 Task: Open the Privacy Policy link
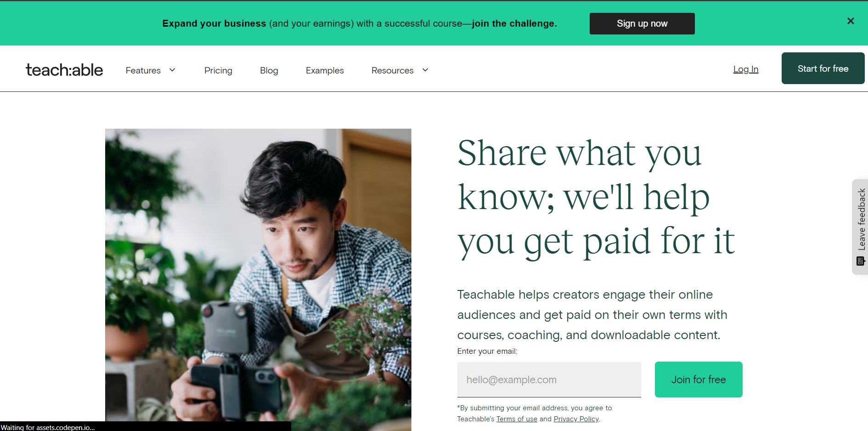pyautogui.click(x=576, y=419)
